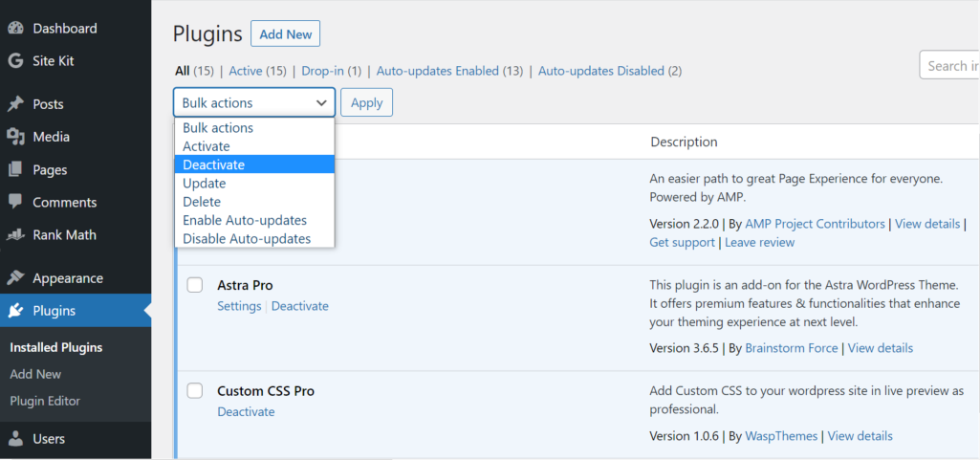Click the Leave review link
This screenshot has width=980, height=460.
pyautogui.click(x=759, y=243)
